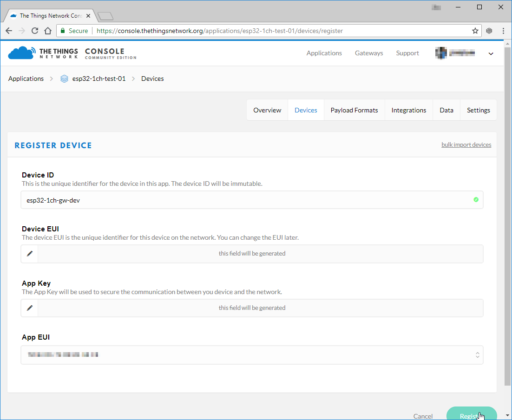This screenshot has width=512, height=420.
Task: Go to the browser home page icon
Action: coord(48,31)
